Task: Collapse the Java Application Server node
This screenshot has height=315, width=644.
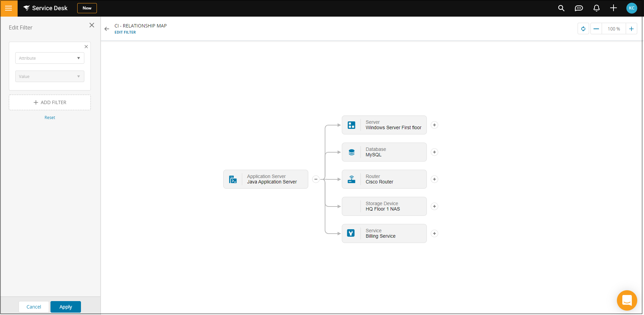Action: [x=316, y=179]
